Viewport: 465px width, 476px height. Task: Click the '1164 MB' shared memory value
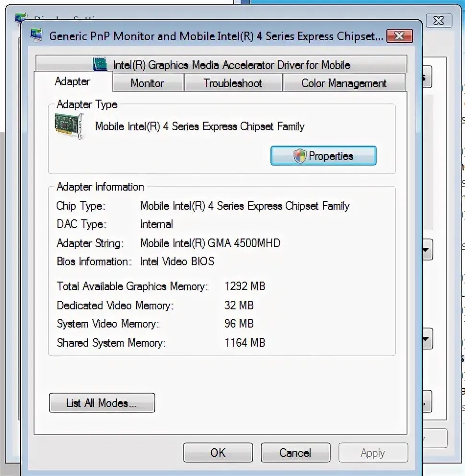point(244,343)
